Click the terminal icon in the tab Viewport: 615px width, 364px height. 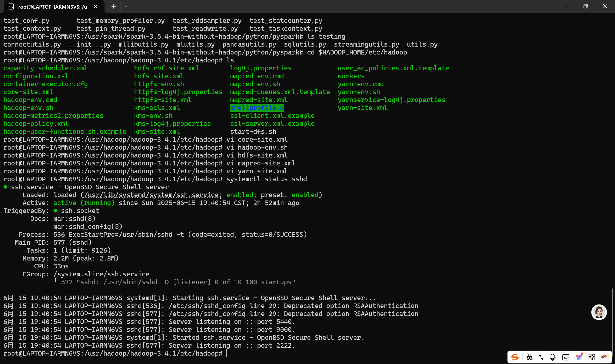(11, 7)
